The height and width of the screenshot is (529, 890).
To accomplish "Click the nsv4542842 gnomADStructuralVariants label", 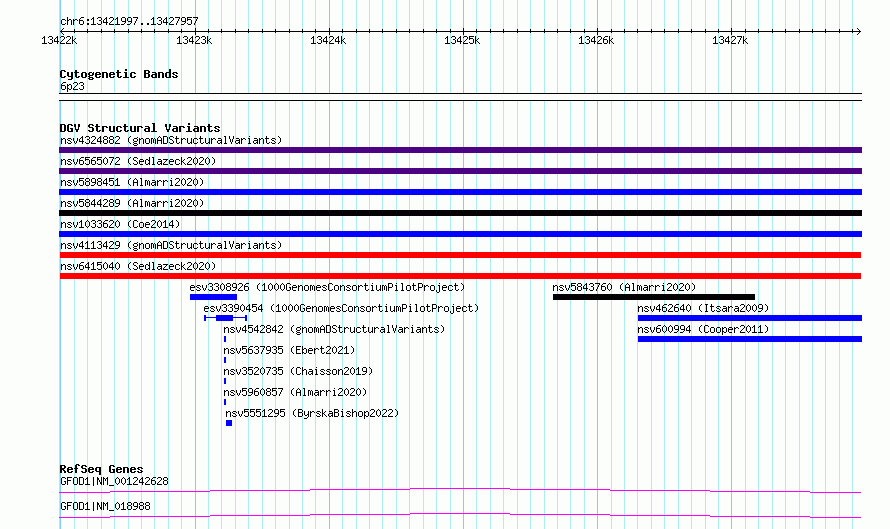I will point(334,329).
